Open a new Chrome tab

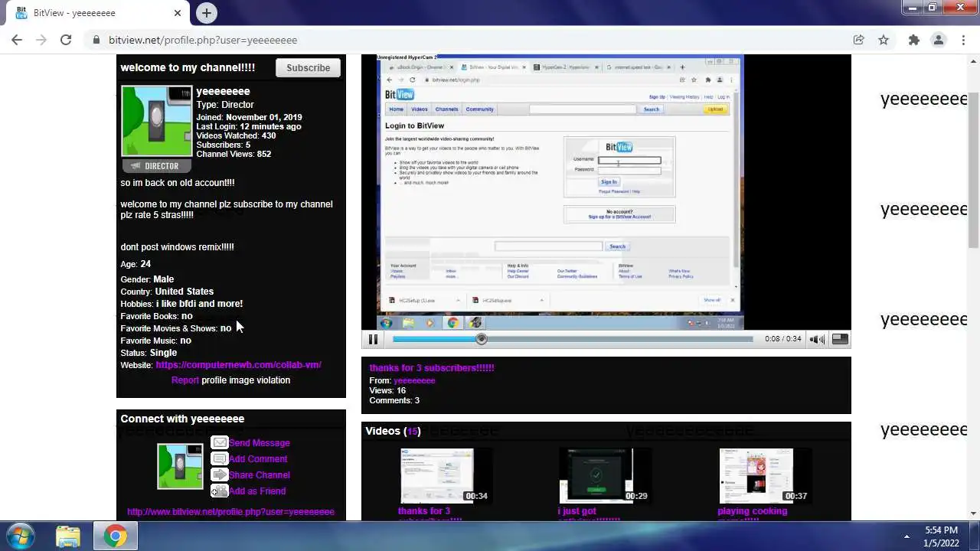206,13
